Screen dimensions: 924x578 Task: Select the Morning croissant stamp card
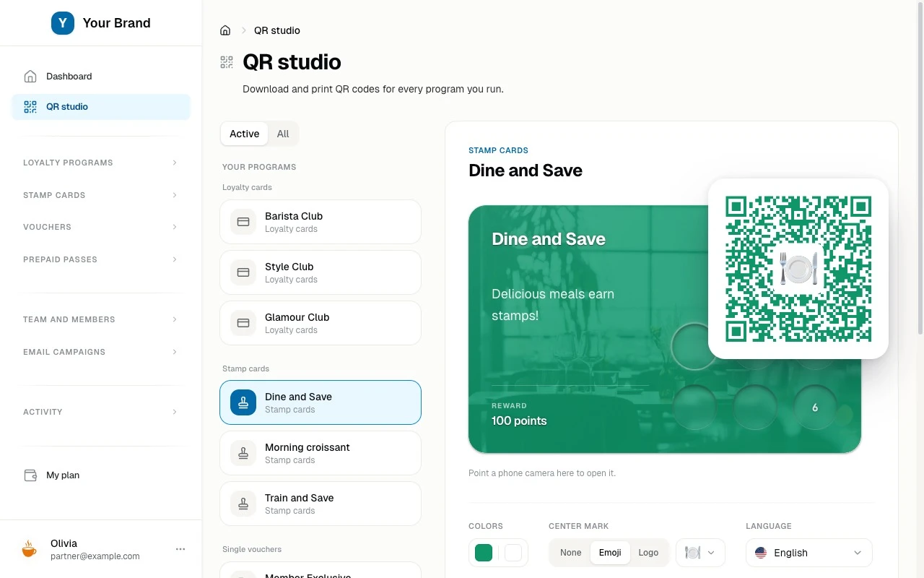pyautogui.click(x=321, y=453)
